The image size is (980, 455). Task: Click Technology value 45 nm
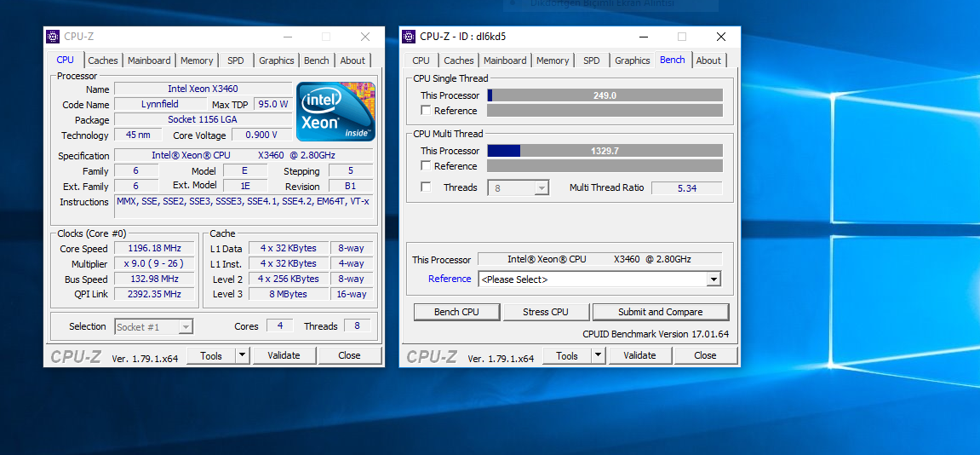[x=138, y=135]
